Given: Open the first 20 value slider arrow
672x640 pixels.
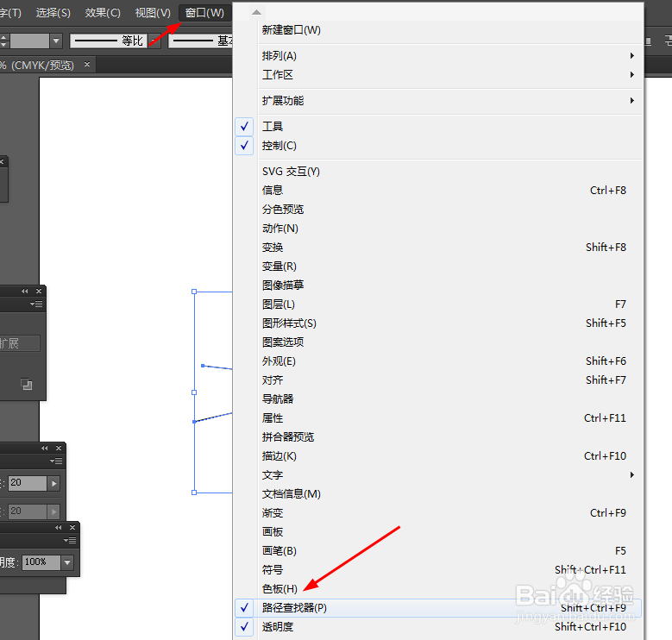Looking at the screenshot, I should click(53, 483).
